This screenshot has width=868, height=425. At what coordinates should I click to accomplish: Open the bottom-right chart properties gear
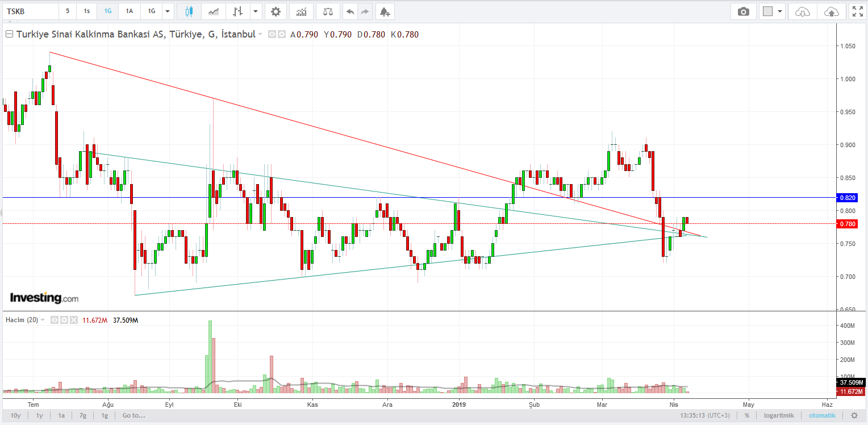854,415
